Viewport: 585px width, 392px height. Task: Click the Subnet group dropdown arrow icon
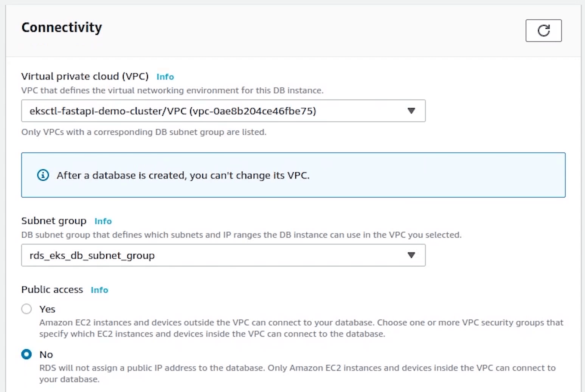tap(411, 255)
